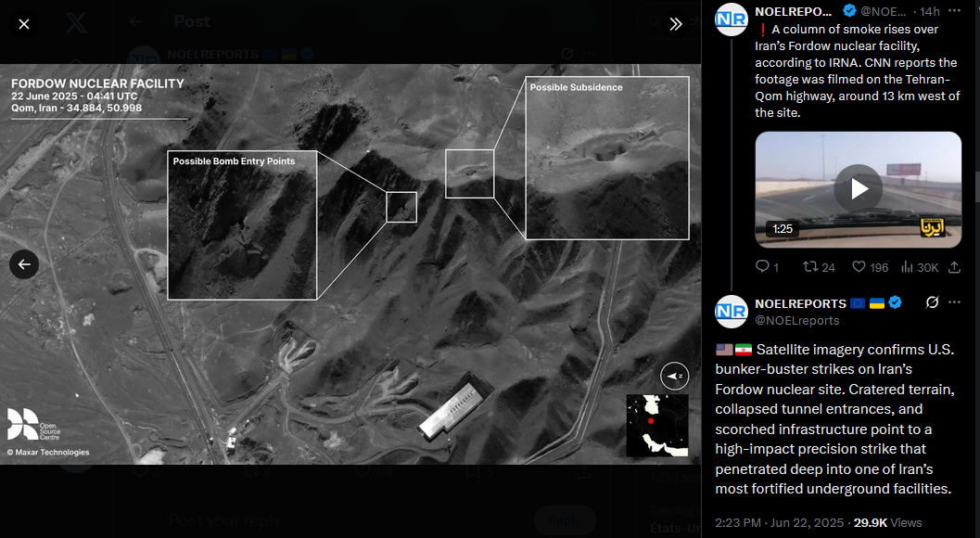
Task: Like the top post with 196 likes
Action: coord(870,267)
